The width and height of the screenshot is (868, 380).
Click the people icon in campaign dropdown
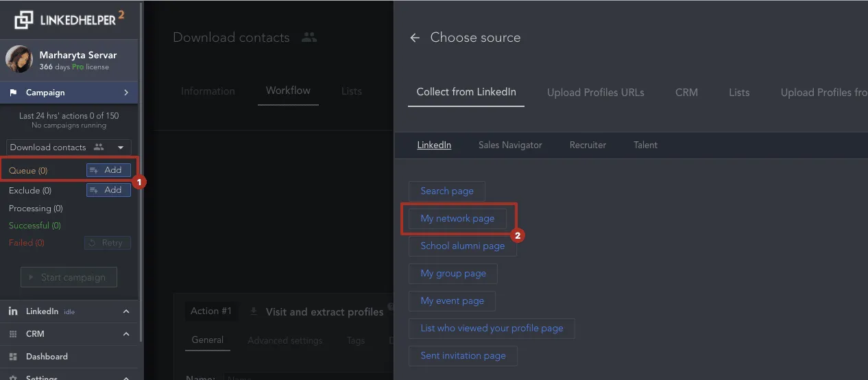[x=99, y=147]
